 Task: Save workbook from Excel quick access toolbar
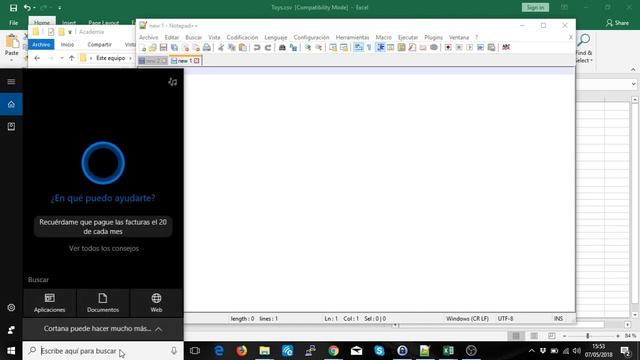point(13,7)
